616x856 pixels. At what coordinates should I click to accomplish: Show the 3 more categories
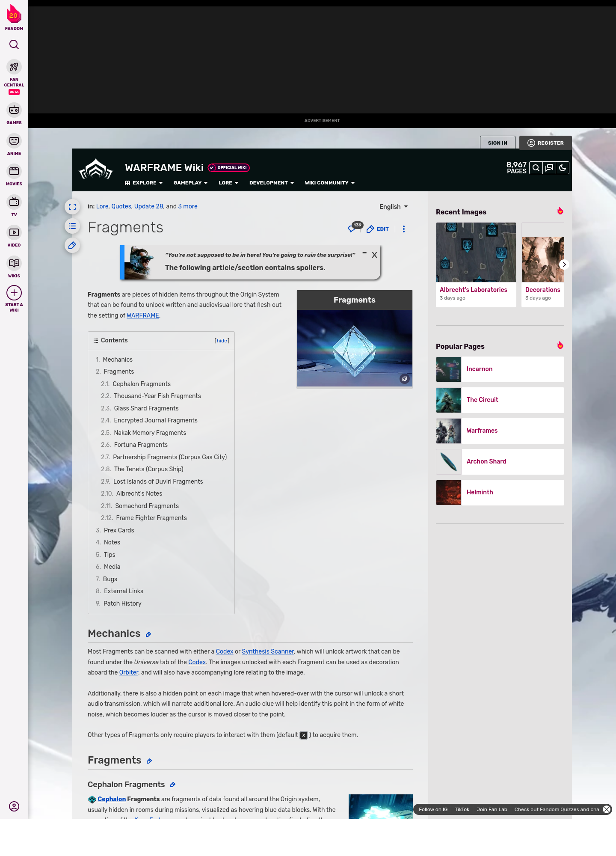[188, 206]
